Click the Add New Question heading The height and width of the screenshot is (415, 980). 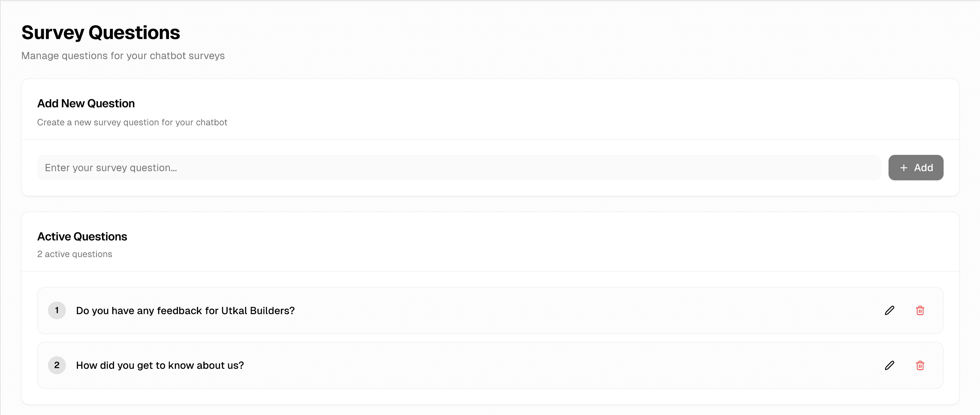(86, 103)
